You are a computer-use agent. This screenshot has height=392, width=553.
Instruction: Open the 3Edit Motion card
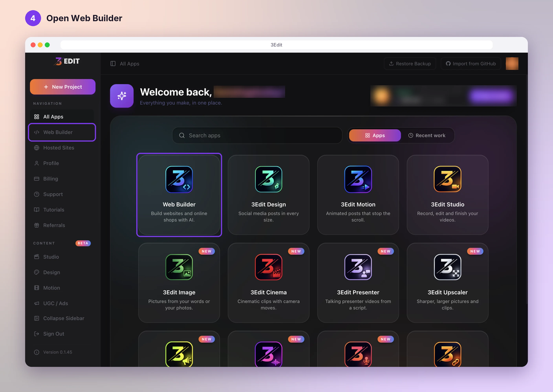pyautogui.click(x=358, y=195)
